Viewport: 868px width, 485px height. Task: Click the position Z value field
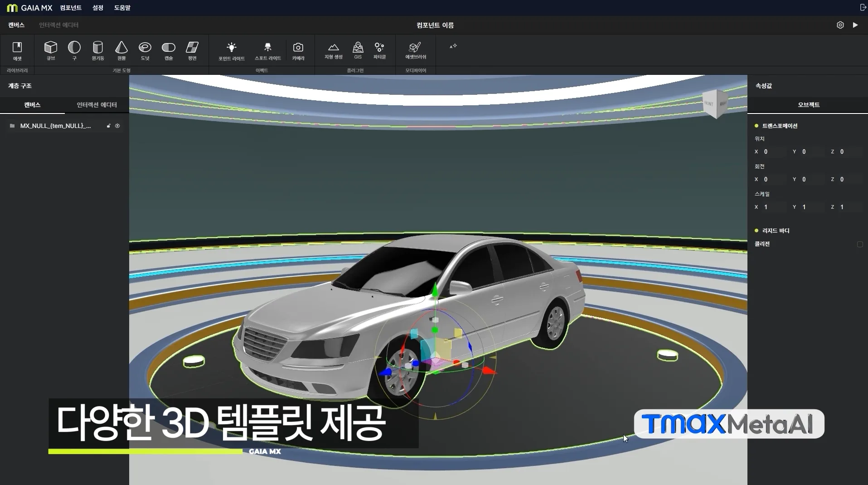[850, 152]
